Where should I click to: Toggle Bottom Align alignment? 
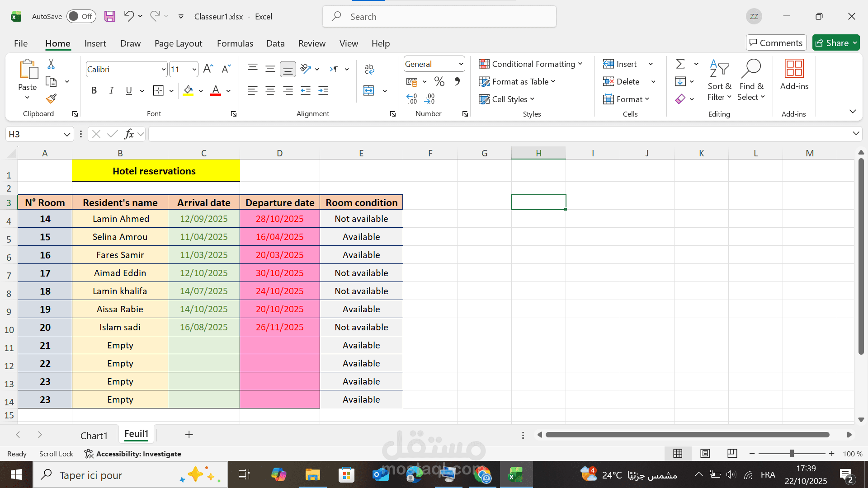288,69
